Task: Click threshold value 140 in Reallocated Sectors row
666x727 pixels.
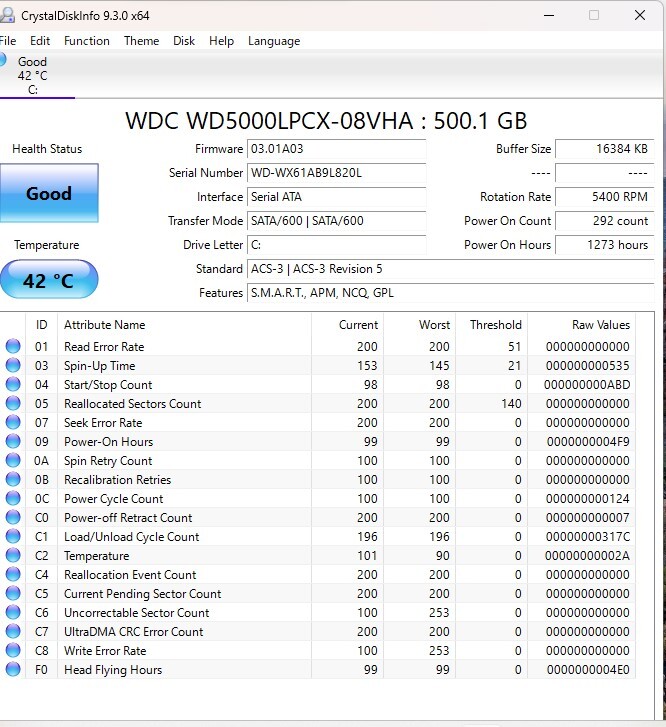Action: point(511,403)
